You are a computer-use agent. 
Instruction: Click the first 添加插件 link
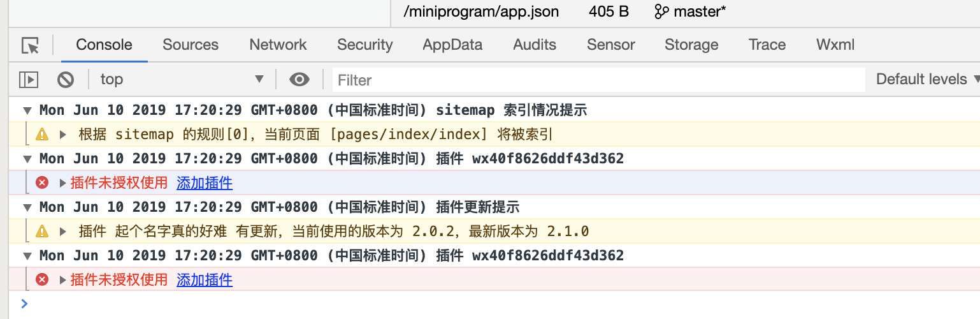205,183
